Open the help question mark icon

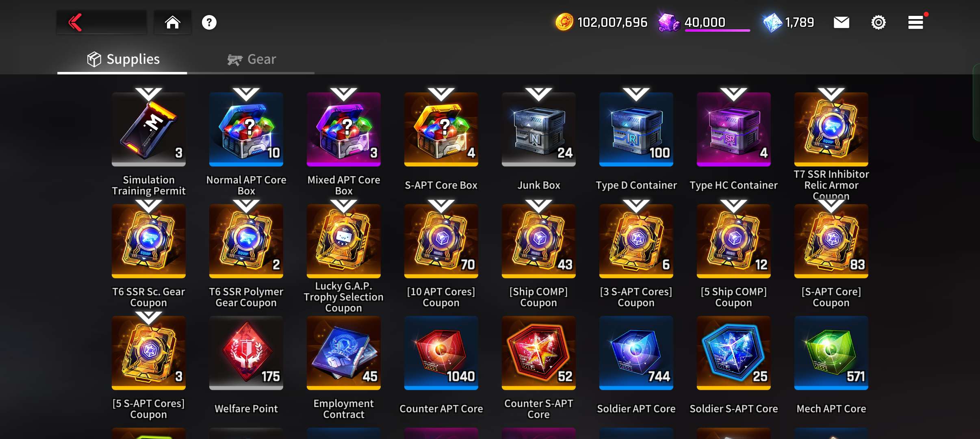(209, 22)
